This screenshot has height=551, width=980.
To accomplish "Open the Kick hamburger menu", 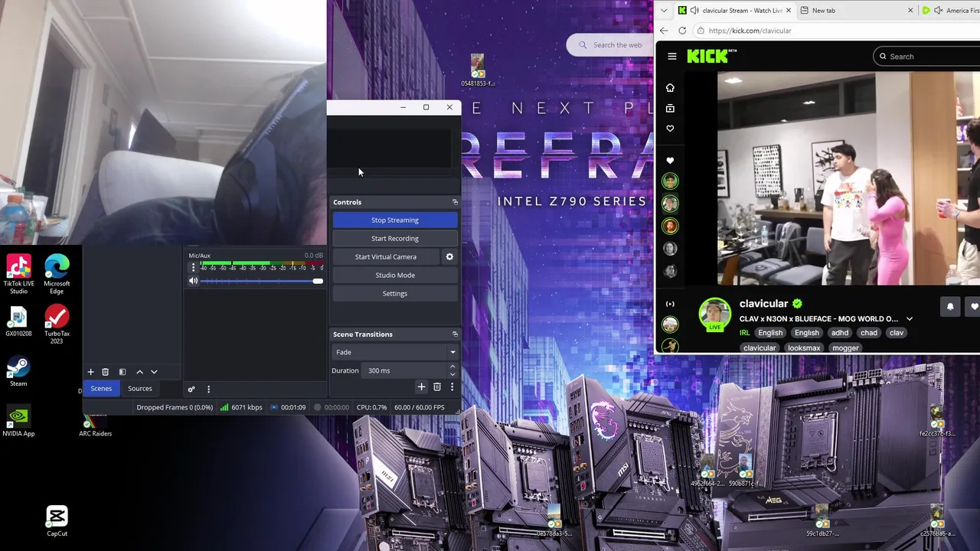I will [672, 57].
